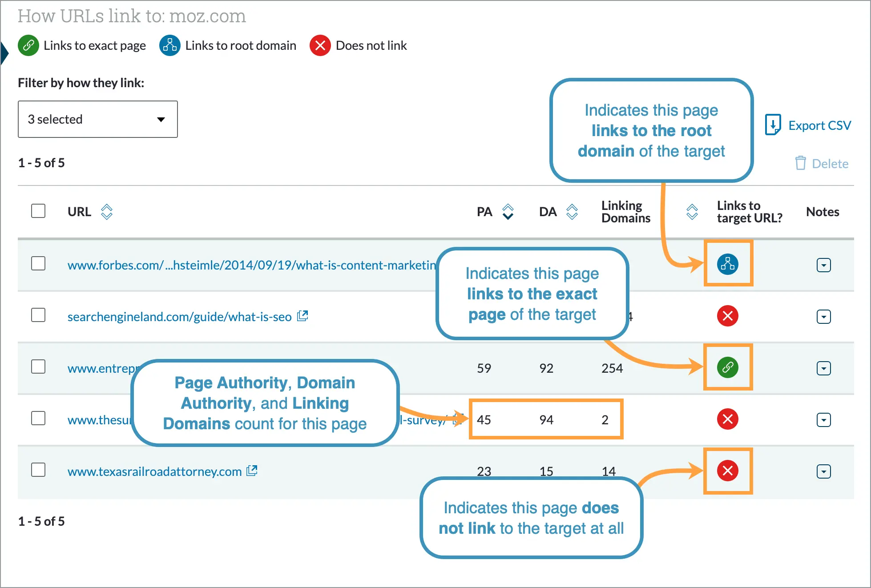Sort the table by PA column

(x=508, y=212)
